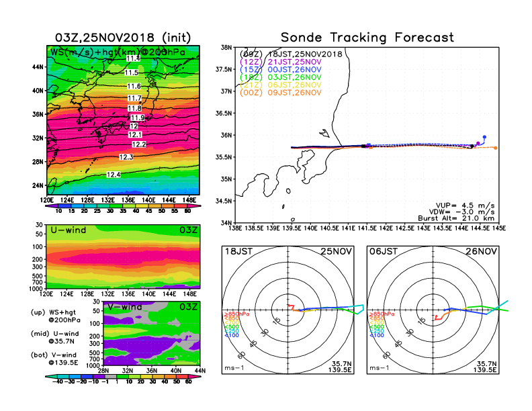Click the 12.2 height contour label
This screenshot has height=411, width=532.
tap(139, 144)
